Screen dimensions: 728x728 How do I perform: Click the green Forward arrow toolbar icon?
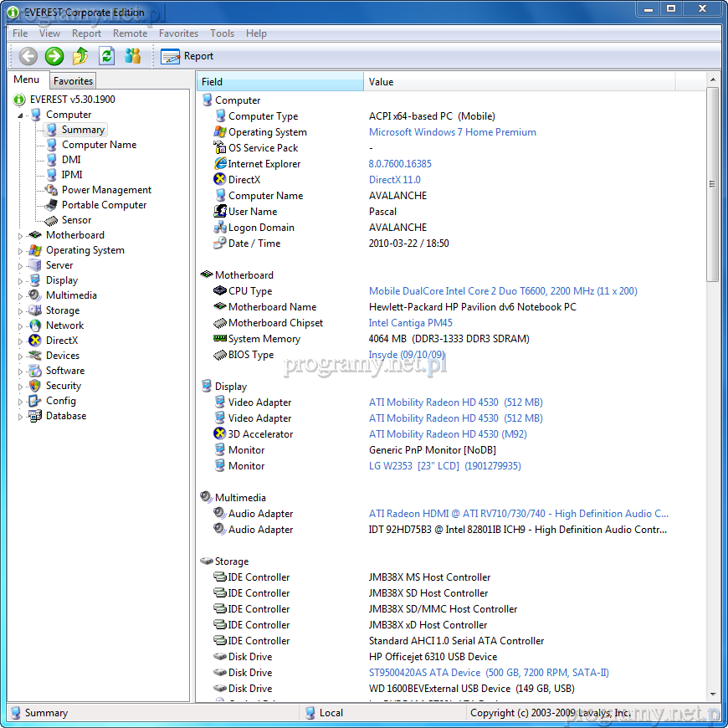click(x=54, y=56)
